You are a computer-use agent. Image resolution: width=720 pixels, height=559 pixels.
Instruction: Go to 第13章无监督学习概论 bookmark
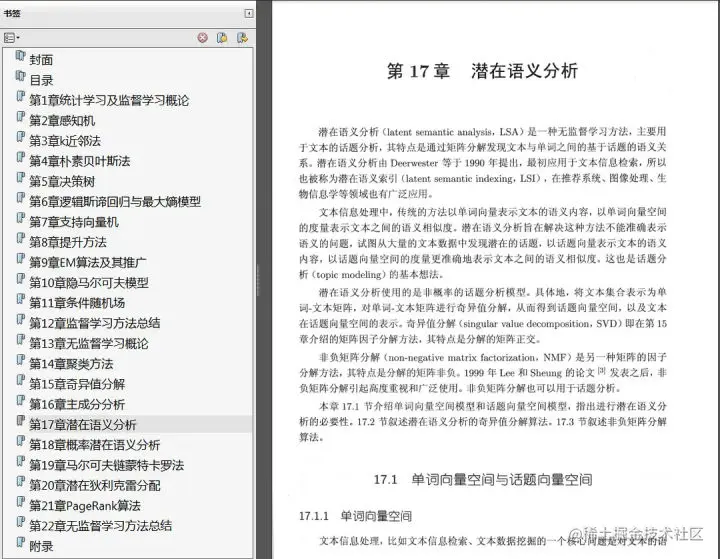pyautogui.click(x=89, y=343)
